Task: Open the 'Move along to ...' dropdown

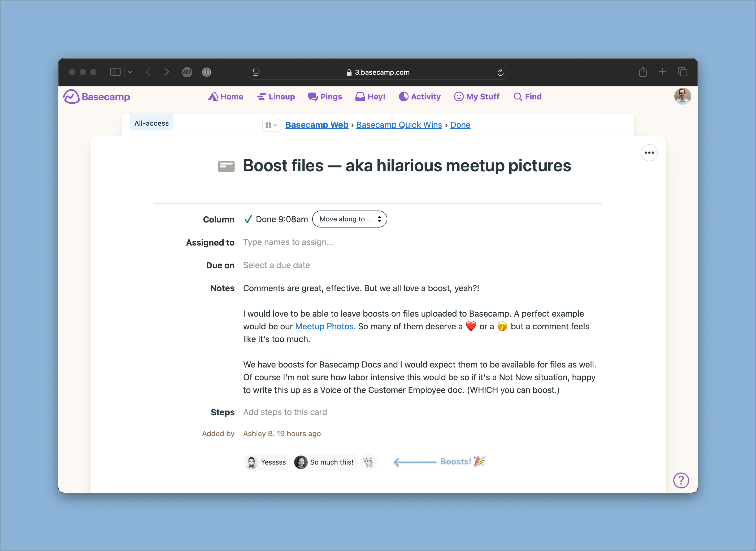Action: coord(349,219)
